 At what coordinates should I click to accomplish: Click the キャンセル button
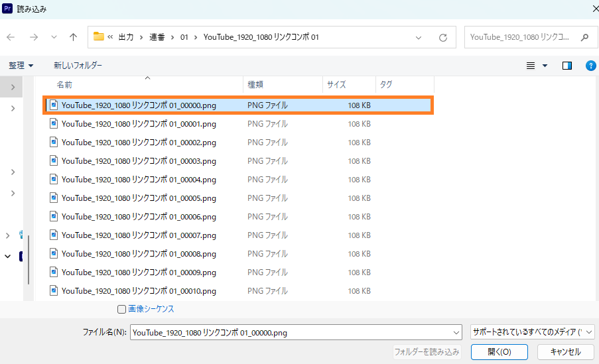[x=565, y=352]
